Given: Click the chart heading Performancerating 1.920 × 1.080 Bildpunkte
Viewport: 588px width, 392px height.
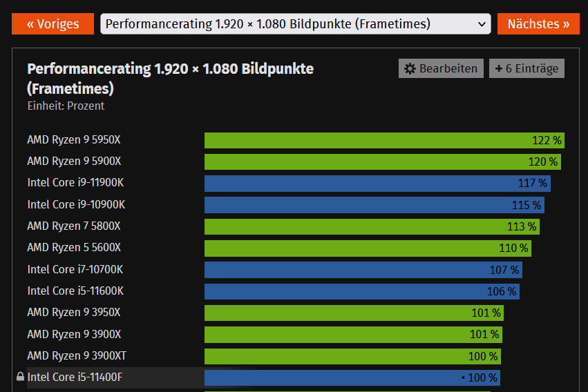Looking at the screenshot, I should coord(170,79).
